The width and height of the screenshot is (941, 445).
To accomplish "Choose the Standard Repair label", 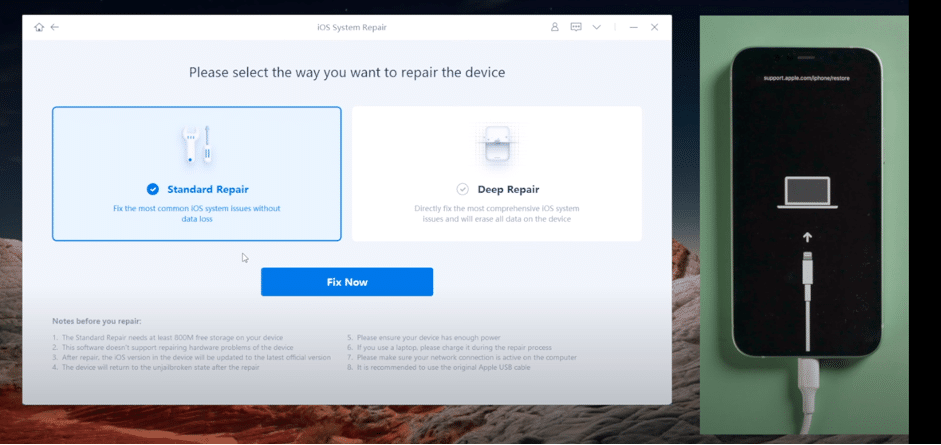I will point(208,189).
